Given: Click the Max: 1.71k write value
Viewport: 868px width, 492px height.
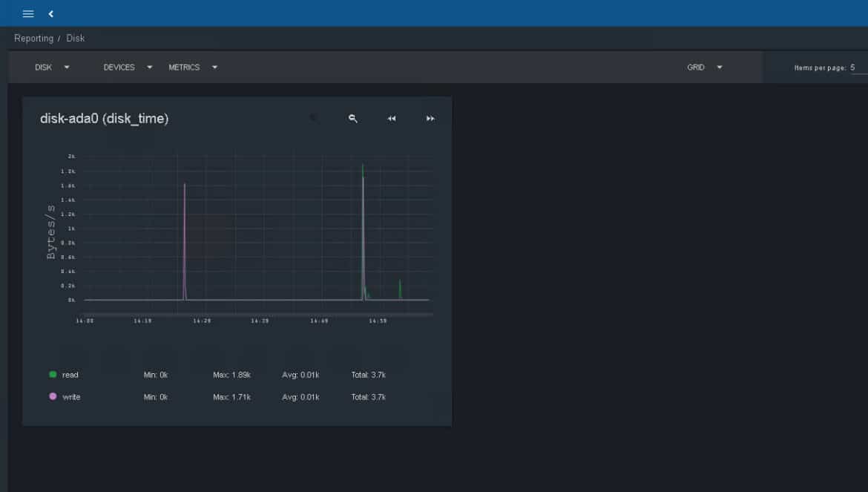Looking at the screenshot, I should tap(232, 397).
